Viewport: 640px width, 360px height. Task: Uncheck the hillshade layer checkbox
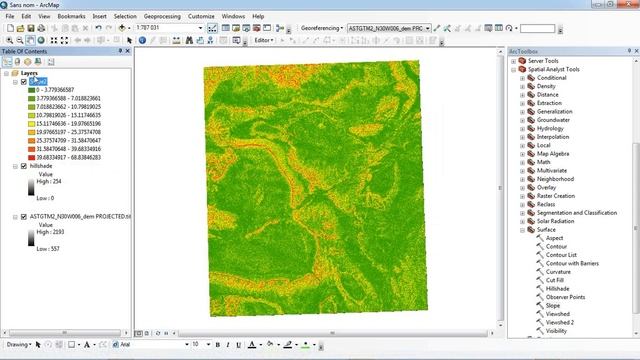coord(24,166)
